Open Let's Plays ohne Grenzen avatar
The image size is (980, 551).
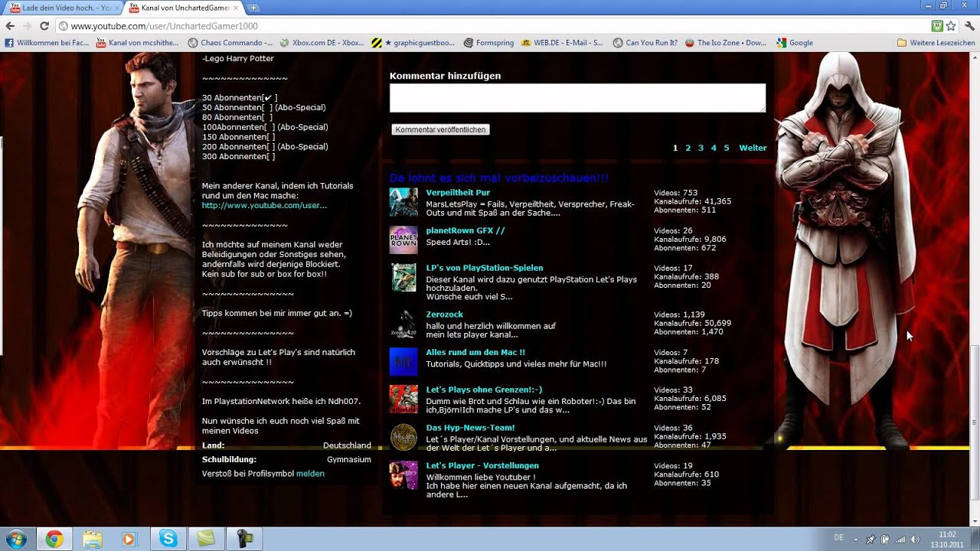click(403, 399)
